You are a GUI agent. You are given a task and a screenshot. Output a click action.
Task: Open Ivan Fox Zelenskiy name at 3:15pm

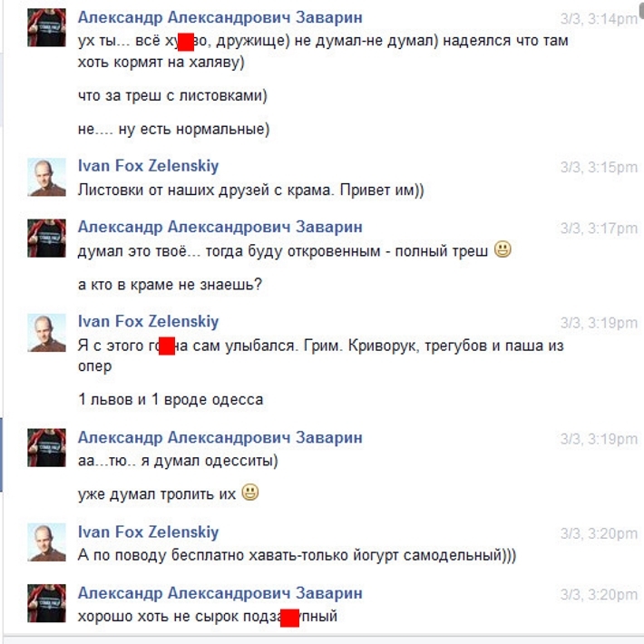coord(148,165)
